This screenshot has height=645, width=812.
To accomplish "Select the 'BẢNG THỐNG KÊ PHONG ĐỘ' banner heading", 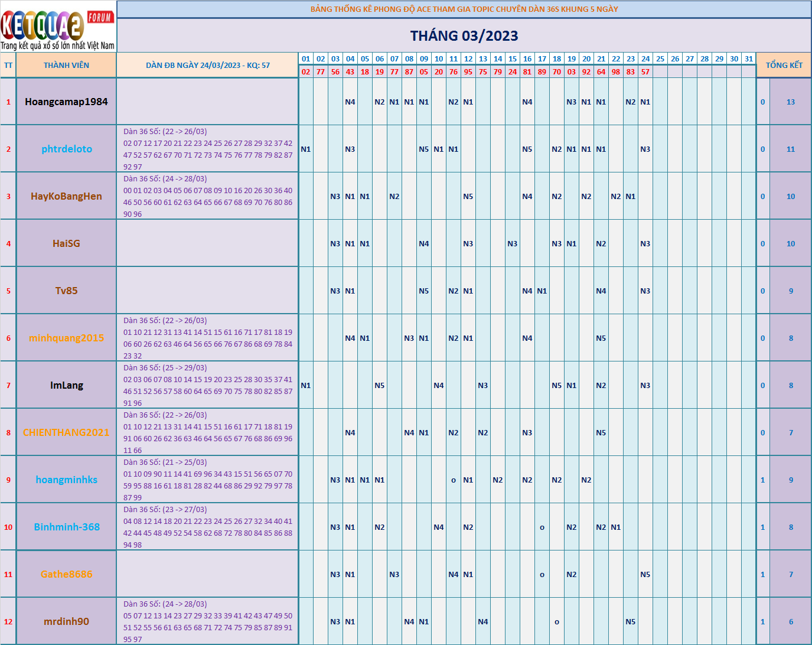I will pyautogui.click(x=464, y=9).
